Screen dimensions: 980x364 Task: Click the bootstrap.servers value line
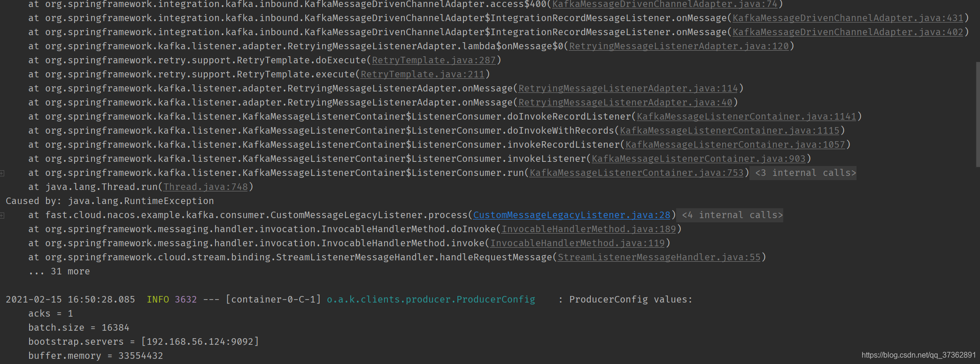[x=144, y=342]
